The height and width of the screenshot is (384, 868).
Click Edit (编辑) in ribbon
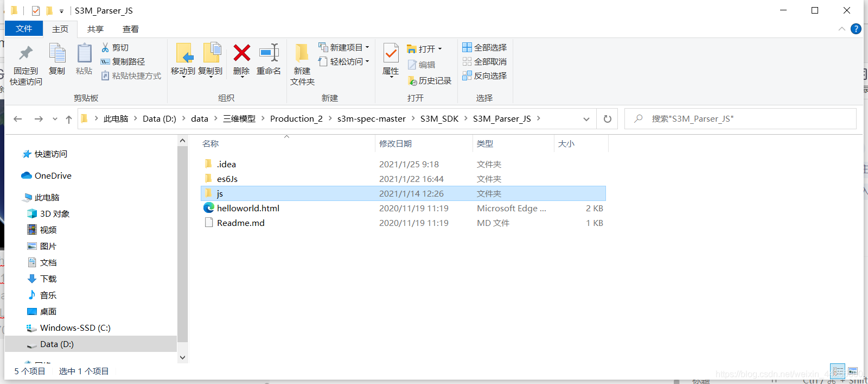click(x=422, y=65)
